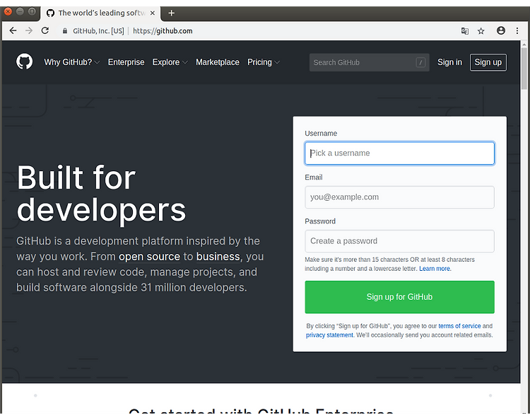
Task: Expand the Explore dropdown
Action: pos(170,62)
